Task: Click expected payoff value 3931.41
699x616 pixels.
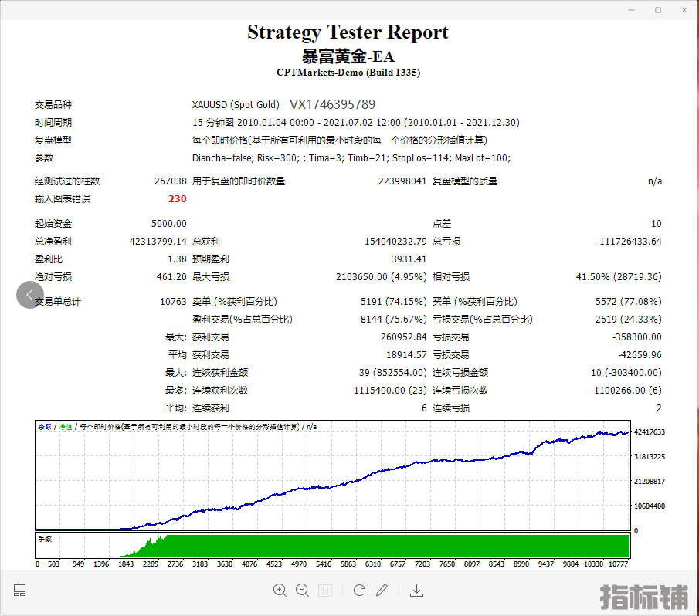Action: click(x=409, y=259)
